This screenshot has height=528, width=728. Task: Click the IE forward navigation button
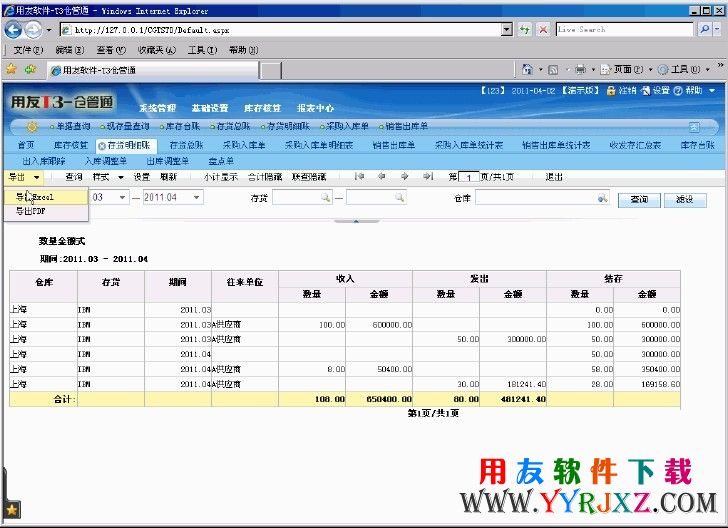point(33,30)
